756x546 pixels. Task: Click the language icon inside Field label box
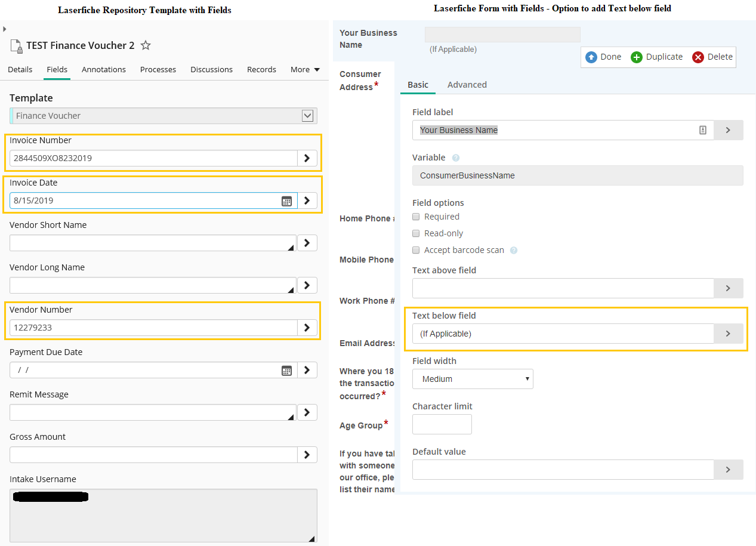pyautogui.click(x=703, y=130)
